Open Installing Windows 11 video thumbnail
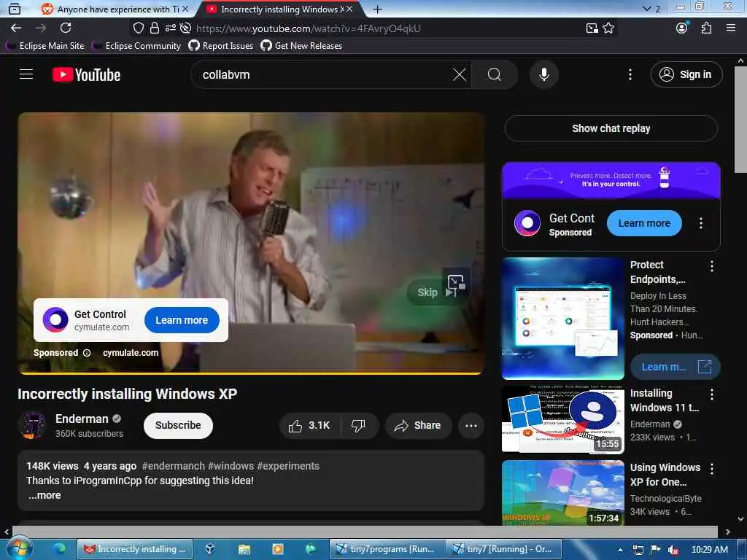This screenshot has width=747, height=560. click(562, 419)
